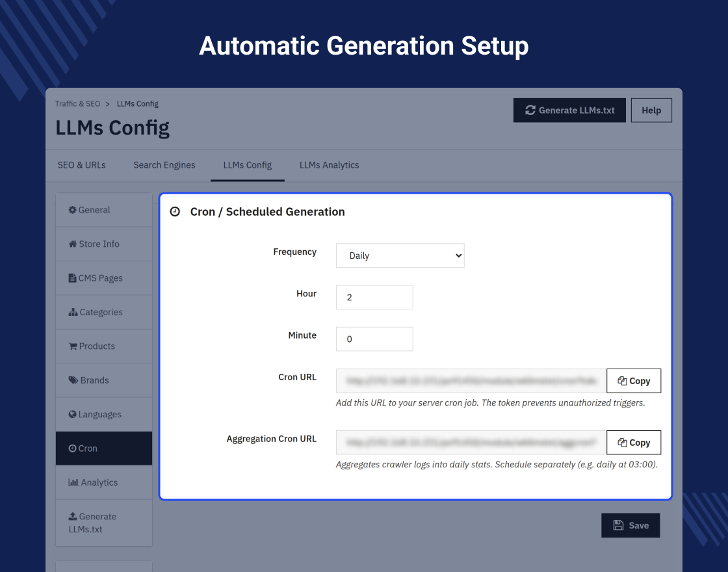The height and width of the screenshot is (572, 728).
Task: Click the Store Info home icon
Action: 73,244
